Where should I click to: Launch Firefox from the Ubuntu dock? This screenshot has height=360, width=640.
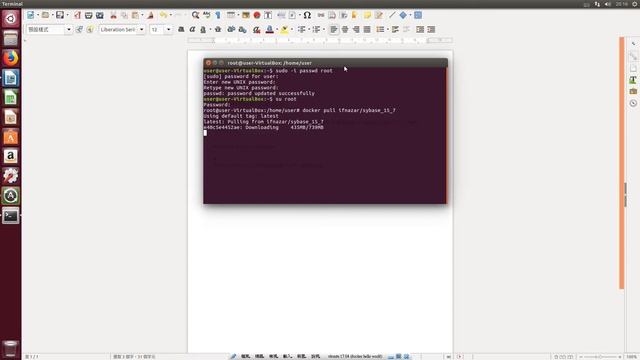(x=11, y=58)
